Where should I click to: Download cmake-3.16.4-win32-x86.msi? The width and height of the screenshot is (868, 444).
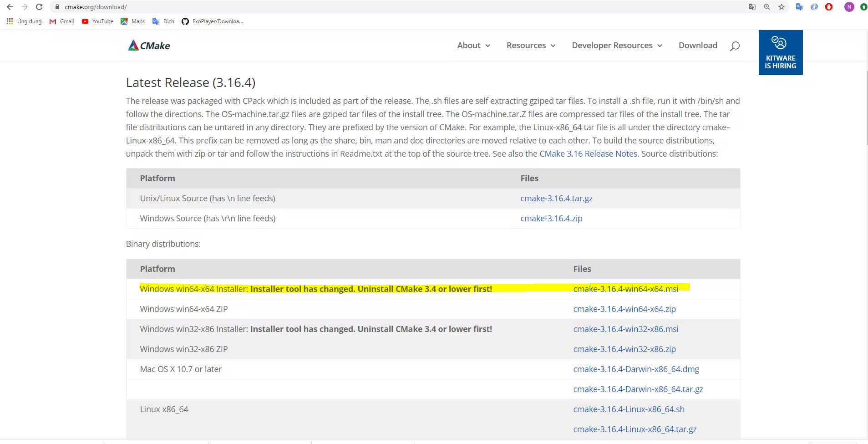(x=625, y=329)
